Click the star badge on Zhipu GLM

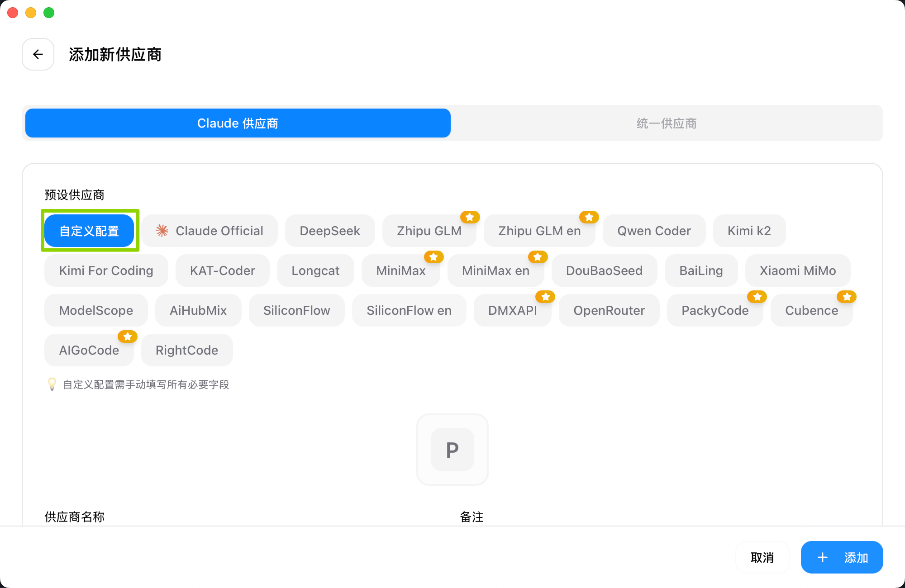[x=470, y=217]
